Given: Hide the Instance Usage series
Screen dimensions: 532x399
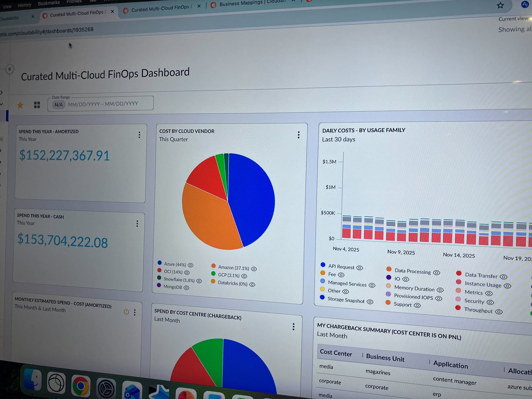Looking at the screenshot, I should pyautogui.click(x=507, y=286).
